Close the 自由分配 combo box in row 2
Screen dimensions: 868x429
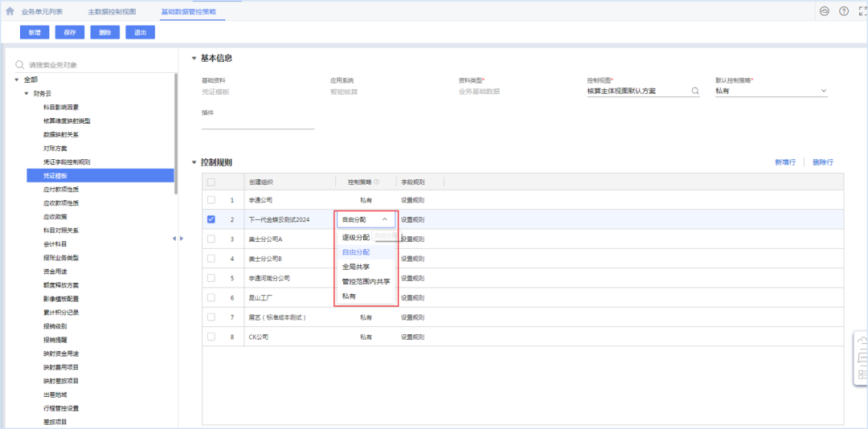coord(384,220)
